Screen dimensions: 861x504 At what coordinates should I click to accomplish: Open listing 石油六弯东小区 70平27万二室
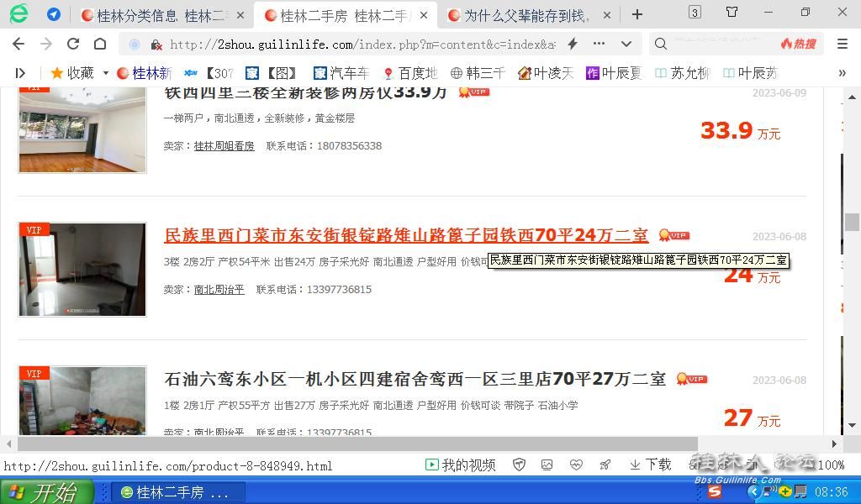(415, 379)
